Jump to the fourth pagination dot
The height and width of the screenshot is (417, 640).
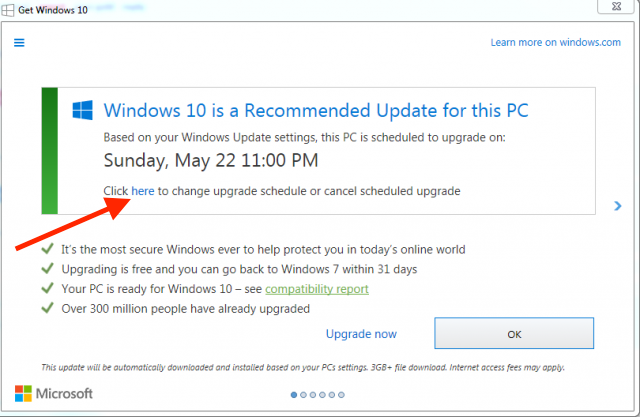pos(323,394)
